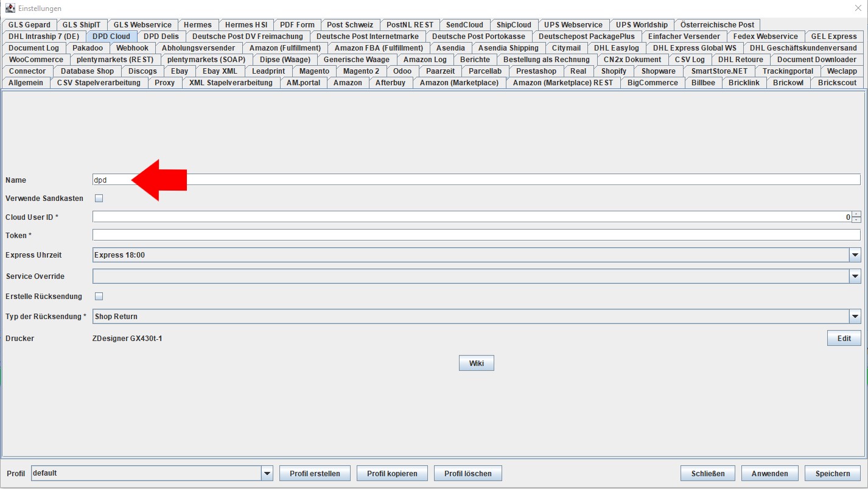The width and height of the screenshot is (868, 489).
Task: Decrease Cloud User ID with down arrow
Action: (856, 220)
